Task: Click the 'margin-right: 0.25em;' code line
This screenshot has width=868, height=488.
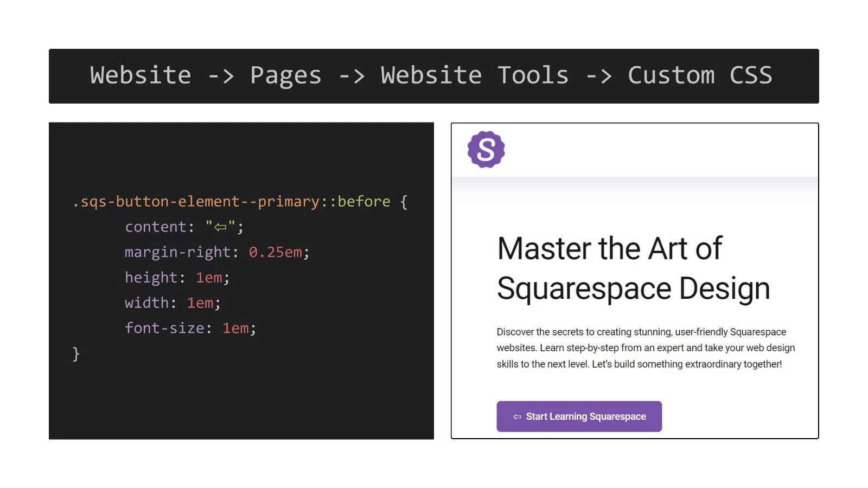Action: pos(217,252)
